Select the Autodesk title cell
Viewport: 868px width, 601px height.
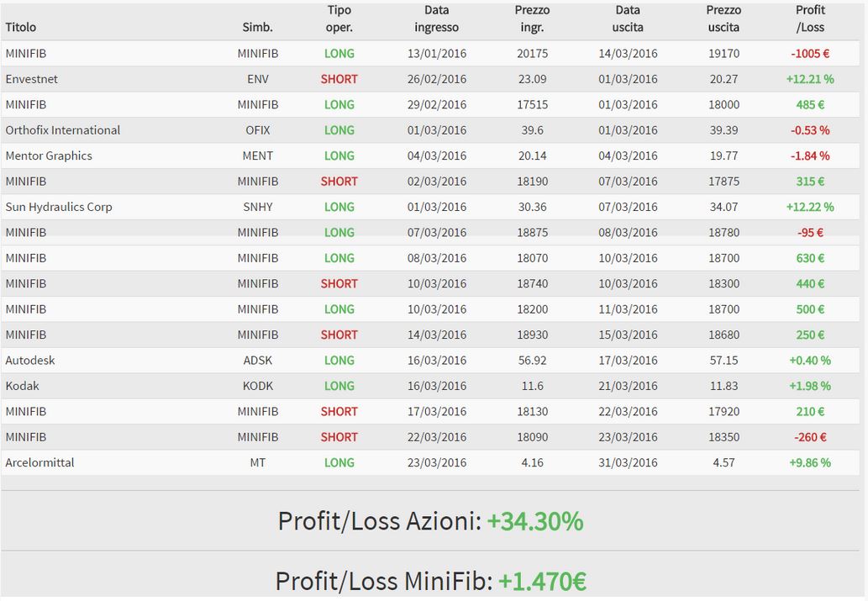30,361
